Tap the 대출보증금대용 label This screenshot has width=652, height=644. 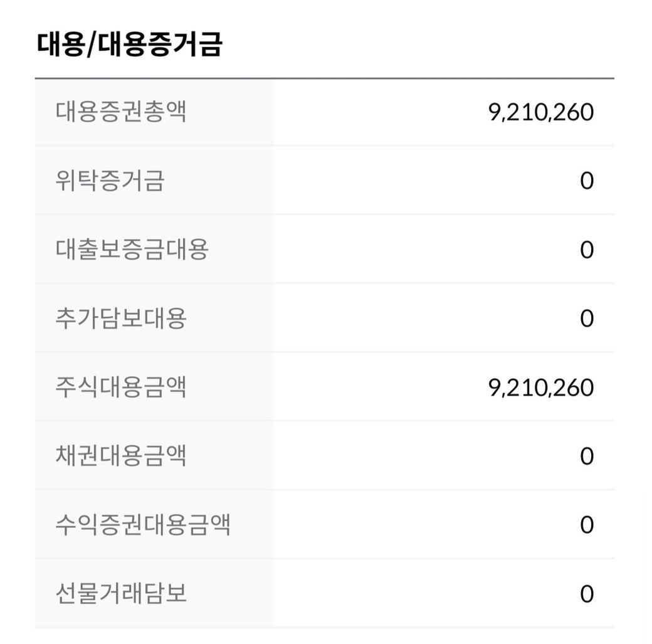(x=132, y=250)
